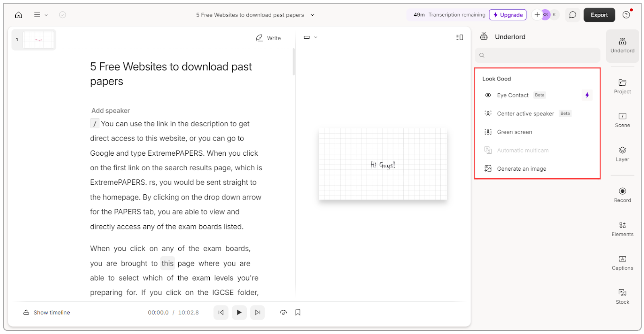Focus the Underlord search field
Screen dimensions: 644x334
click(x=537, y=55)
